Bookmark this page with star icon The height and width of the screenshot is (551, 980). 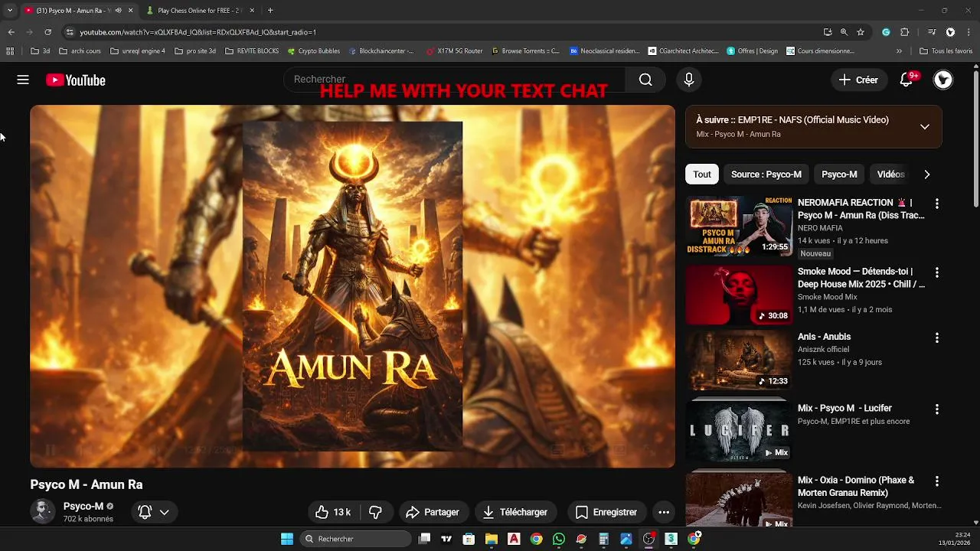pyautogui.click(x=861, y=32)
